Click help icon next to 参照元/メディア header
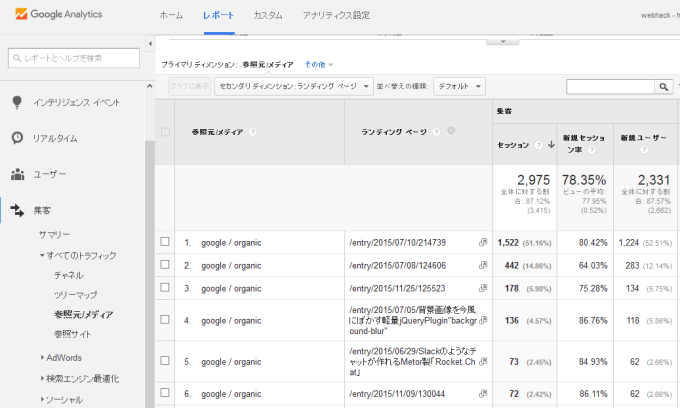Image resolution: width=680 pixels, height=408 pixels. [253, 132]
